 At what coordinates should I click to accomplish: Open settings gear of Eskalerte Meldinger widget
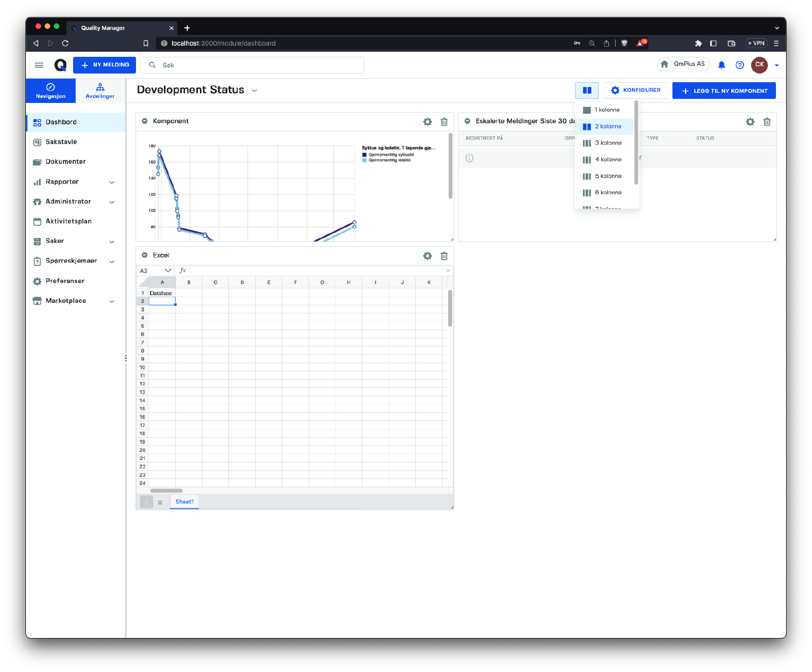click(750, 122)
